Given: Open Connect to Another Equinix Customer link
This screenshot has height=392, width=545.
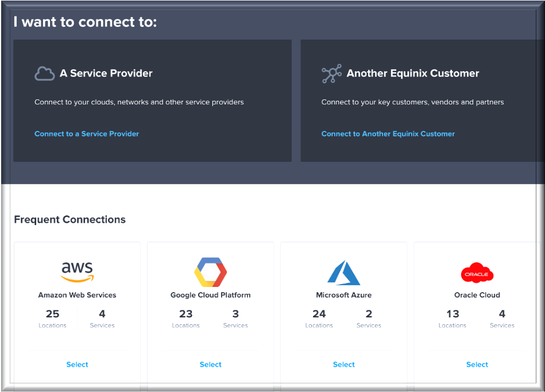Looking at the screenshot, I should tap(388, 134).
